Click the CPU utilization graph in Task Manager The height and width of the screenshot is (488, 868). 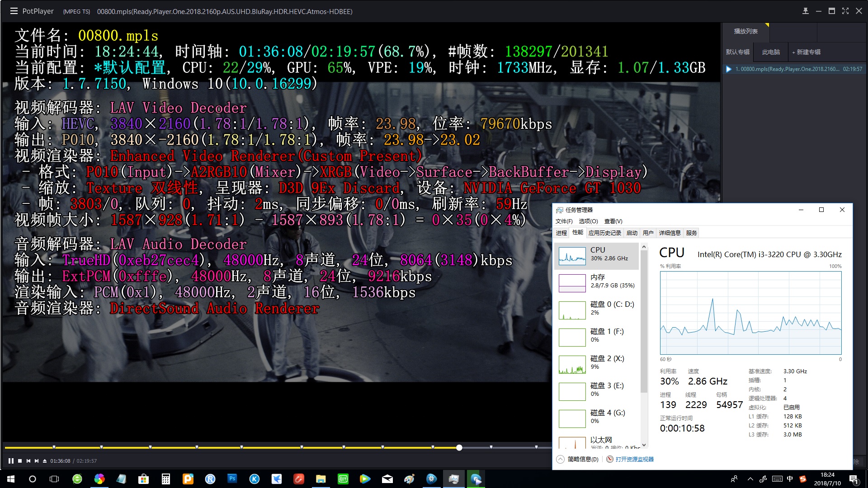tap(750, 313)
